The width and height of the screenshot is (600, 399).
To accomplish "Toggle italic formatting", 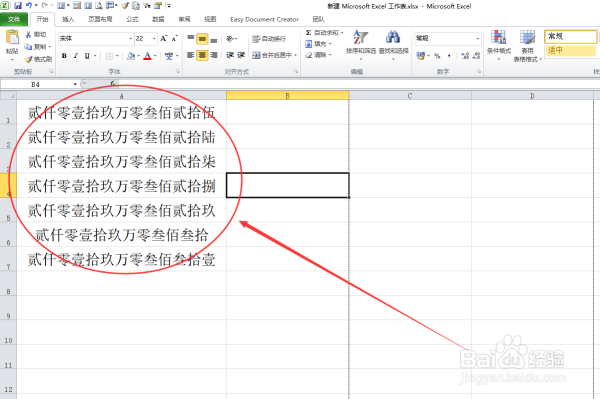I will click(x=76, y=56).
